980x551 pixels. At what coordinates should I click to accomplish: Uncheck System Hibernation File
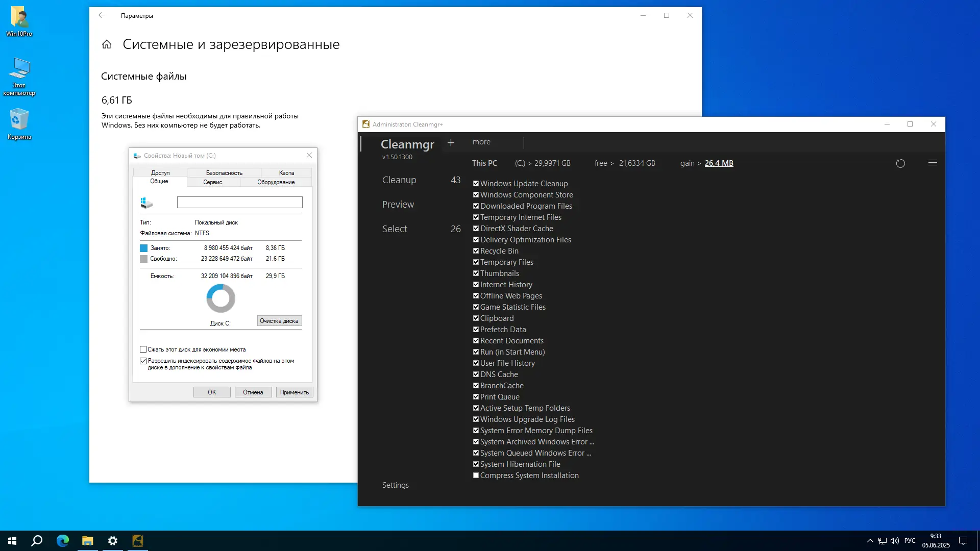[476, 464]
